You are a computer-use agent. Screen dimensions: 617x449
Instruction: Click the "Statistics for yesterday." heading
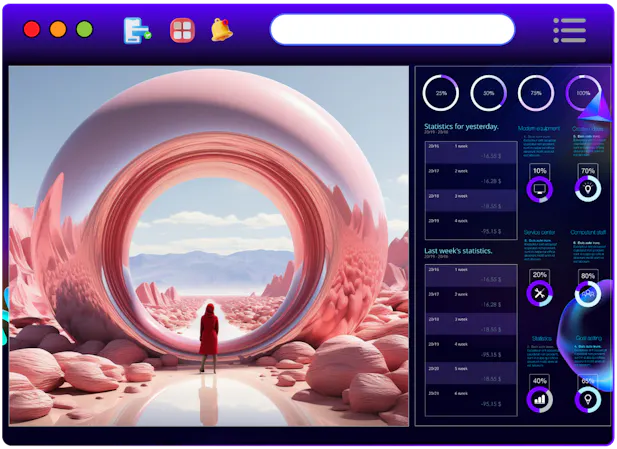point(461,127)
